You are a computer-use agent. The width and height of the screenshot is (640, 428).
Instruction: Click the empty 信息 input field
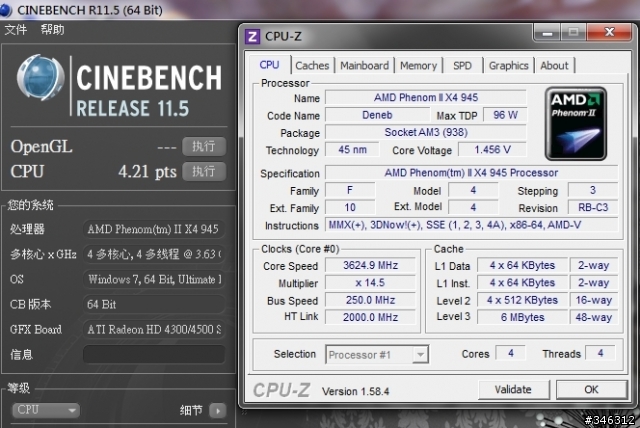[x=154, y=355]
